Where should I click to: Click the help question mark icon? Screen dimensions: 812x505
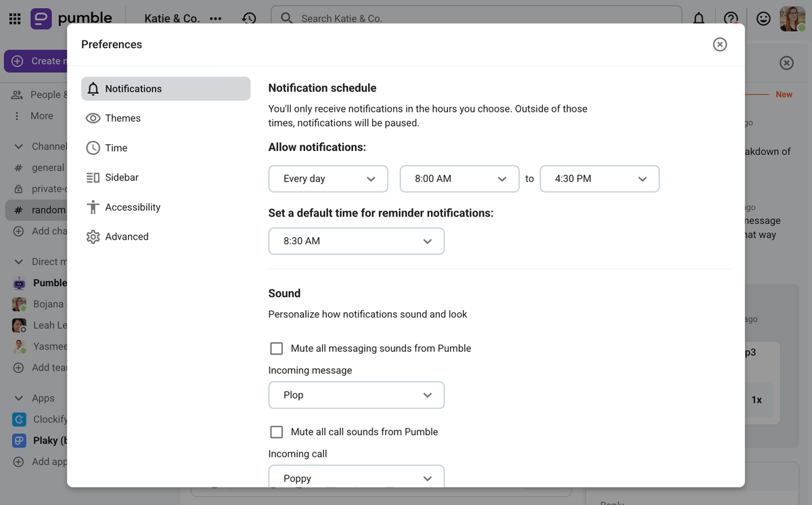[x=731, y=18]
